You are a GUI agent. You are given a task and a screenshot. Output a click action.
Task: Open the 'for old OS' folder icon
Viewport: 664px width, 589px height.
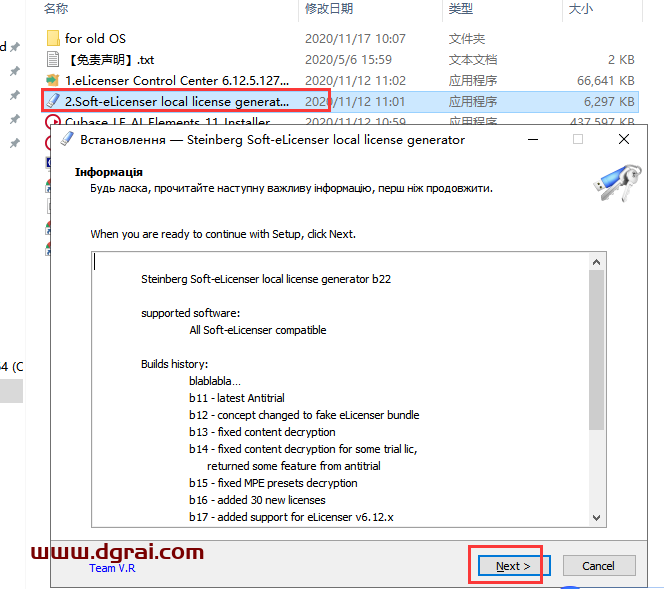tap(53, 38)
